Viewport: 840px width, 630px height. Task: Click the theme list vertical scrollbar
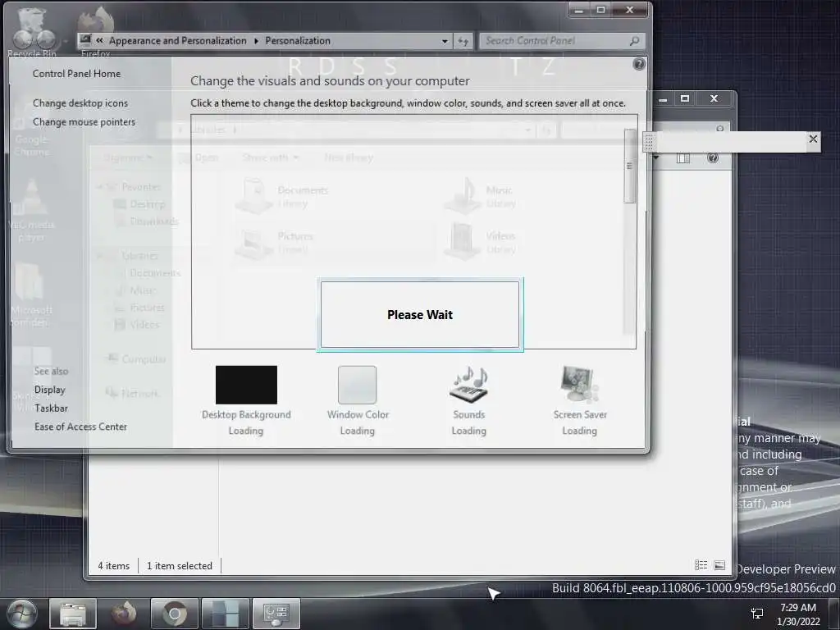[630, 166]
